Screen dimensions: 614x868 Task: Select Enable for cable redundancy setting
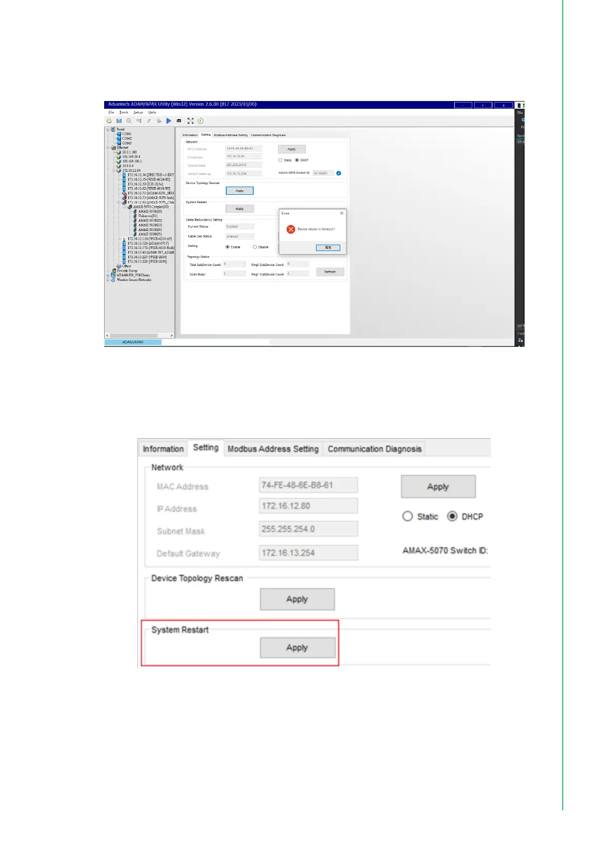point(227,247)
